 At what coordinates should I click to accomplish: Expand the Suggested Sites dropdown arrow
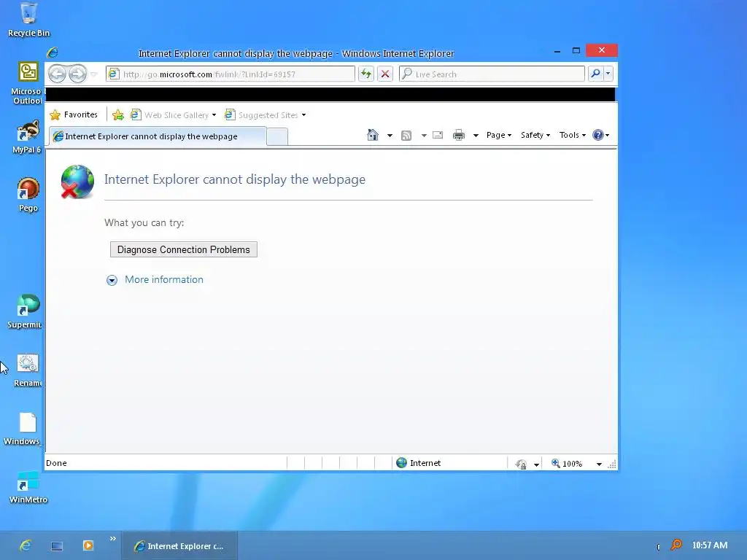coord(303,114)
